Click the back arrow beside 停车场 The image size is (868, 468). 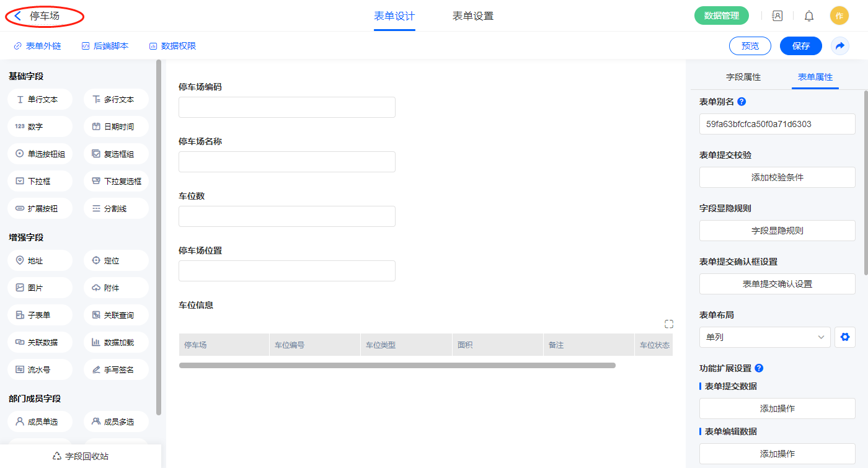(x=18, y=16)
